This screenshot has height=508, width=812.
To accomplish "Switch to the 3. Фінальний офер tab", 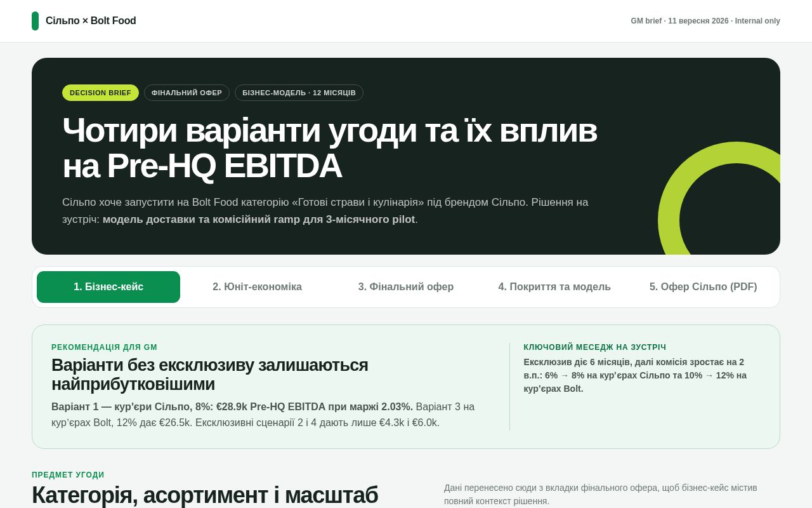I will tap(406, 287).
